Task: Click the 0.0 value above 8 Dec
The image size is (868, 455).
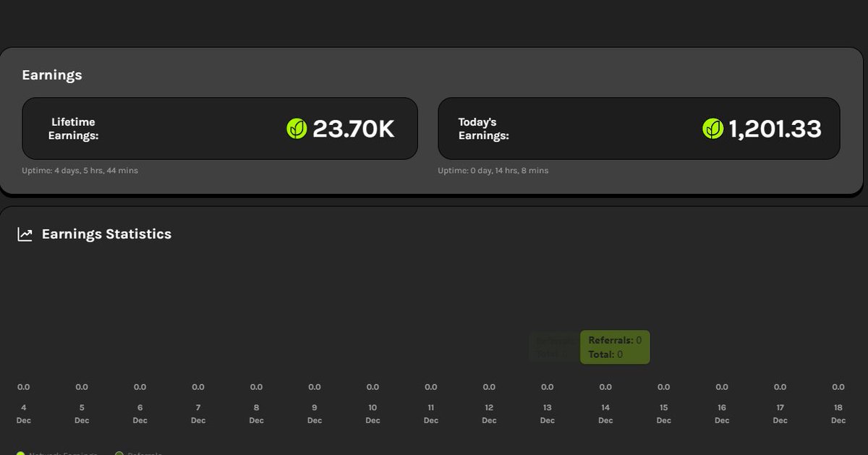Action: [256, 387]
